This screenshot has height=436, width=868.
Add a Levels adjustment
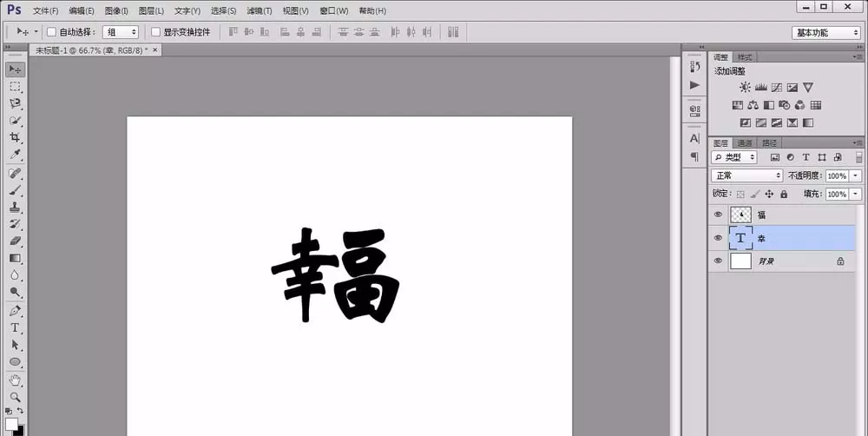761,88
